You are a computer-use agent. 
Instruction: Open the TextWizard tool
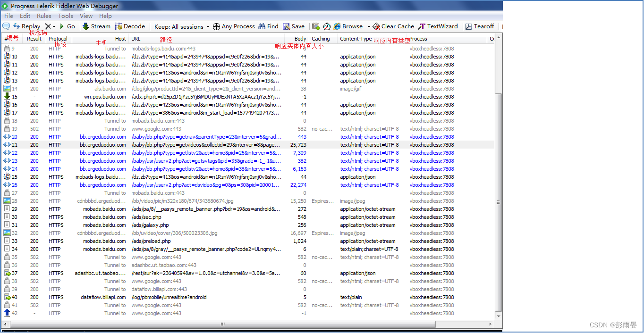tap(438, 26)
